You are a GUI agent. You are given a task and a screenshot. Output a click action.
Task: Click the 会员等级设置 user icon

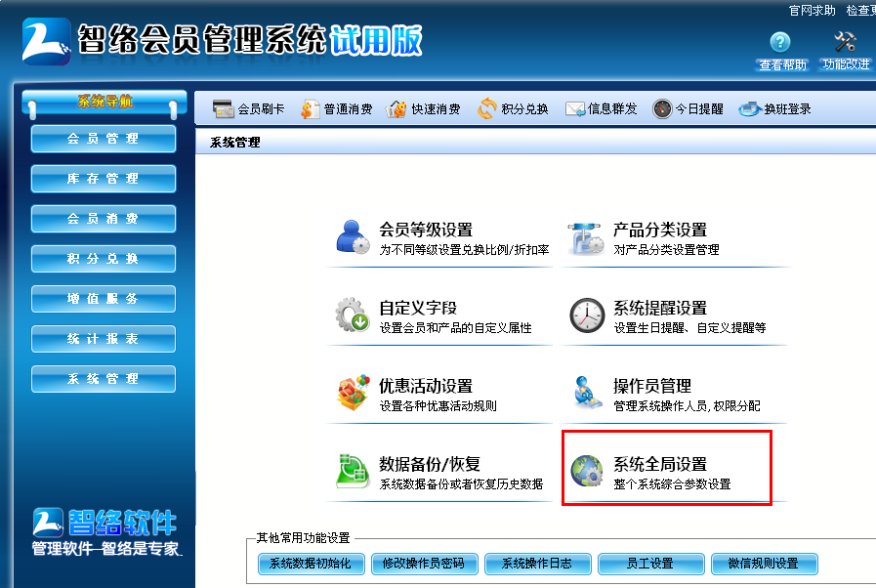pyautogui.click(x=353, y=237)
